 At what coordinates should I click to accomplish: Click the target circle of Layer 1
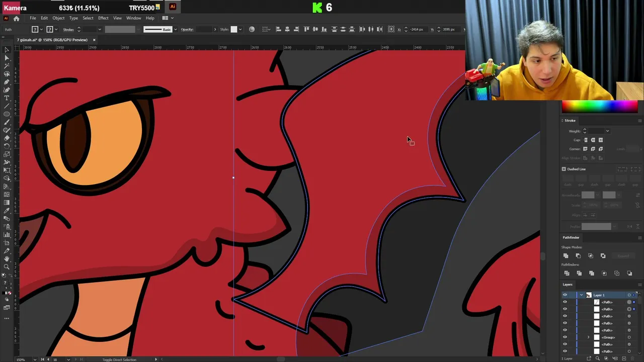point(629,295)
